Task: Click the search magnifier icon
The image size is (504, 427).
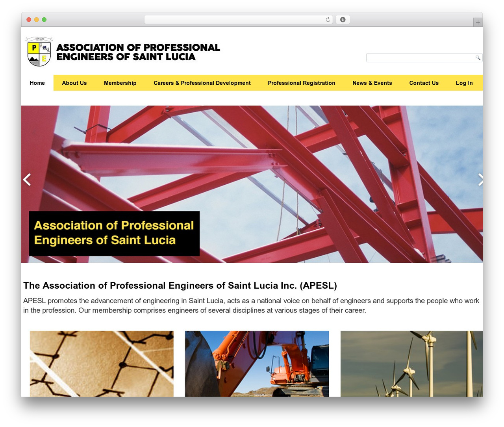Action: [x=478, y=58]
